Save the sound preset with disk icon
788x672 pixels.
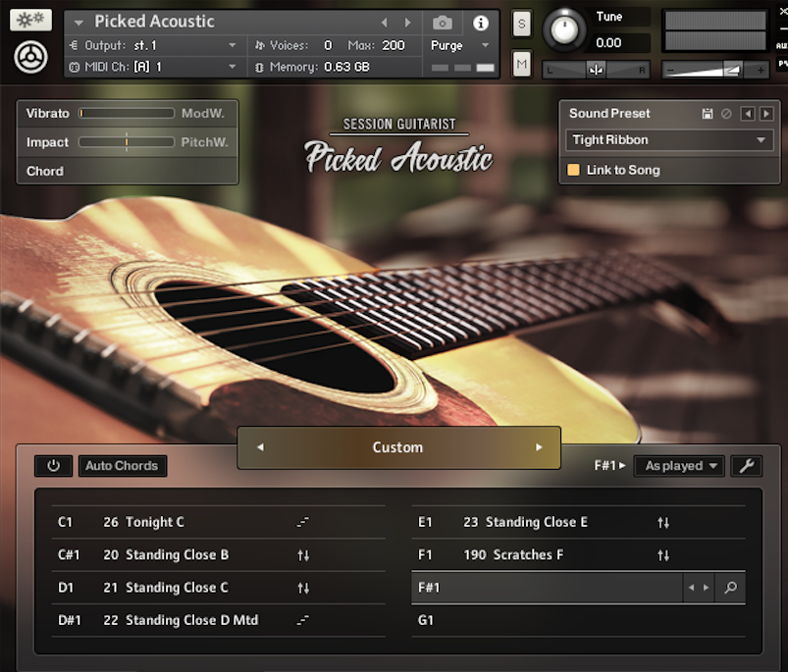tap(708, 114)
